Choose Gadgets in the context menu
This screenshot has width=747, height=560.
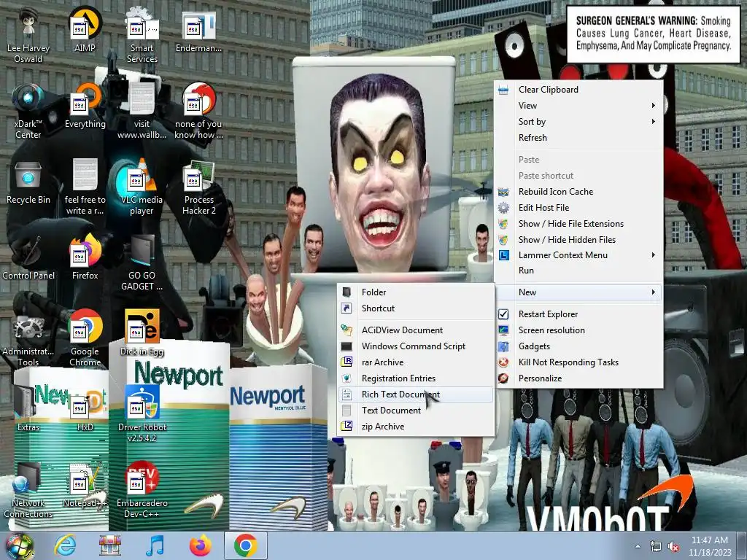[578, 346]
